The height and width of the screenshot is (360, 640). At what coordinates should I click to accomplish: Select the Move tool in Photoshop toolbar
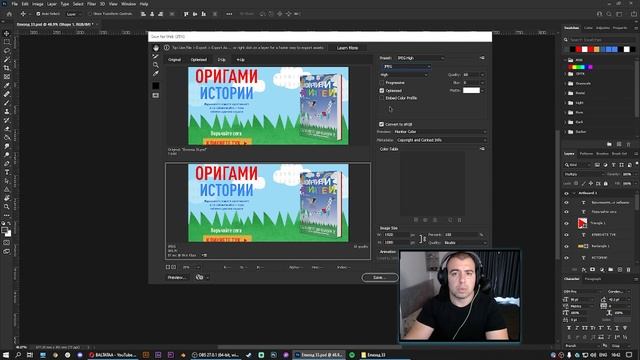[x=7, y=33]
